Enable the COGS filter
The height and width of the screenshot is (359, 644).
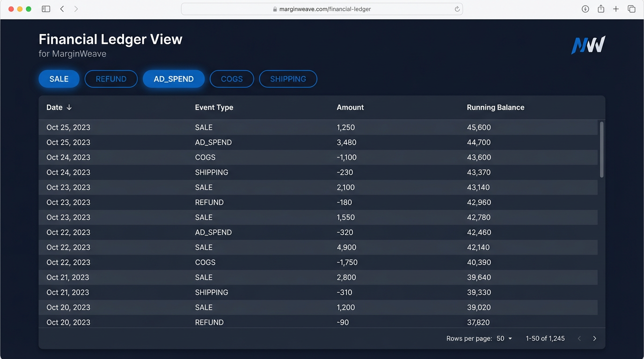tap(232, 79)
